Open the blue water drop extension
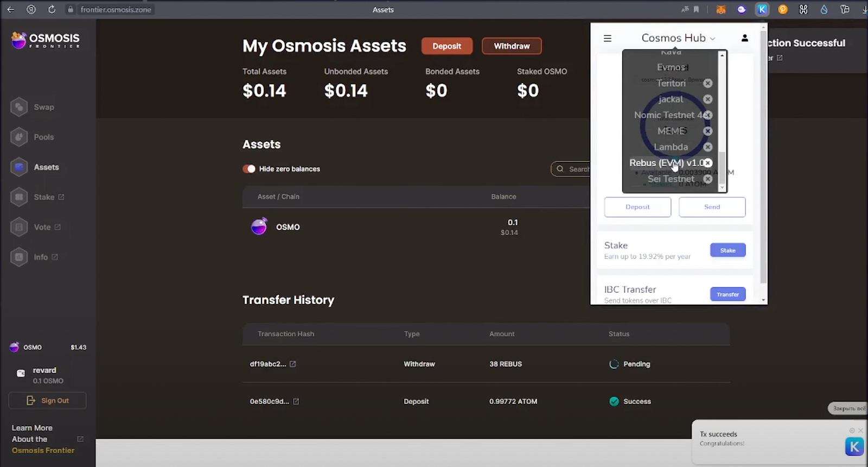This screenshot has width=868, height=467. point(824,9)
